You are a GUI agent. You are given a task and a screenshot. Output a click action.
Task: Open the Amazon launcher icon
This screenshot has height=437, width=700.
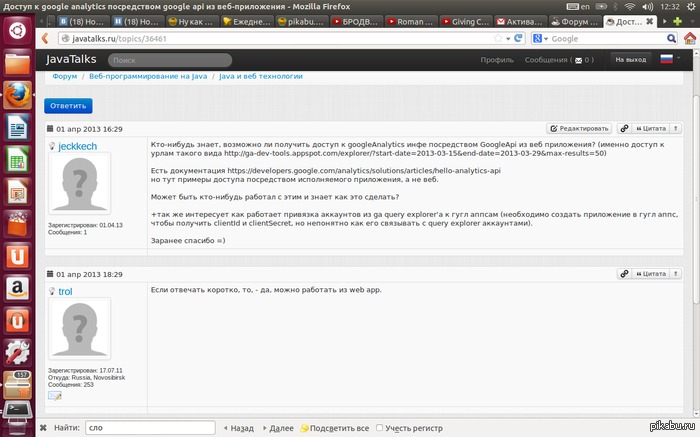tap(17, 288)
